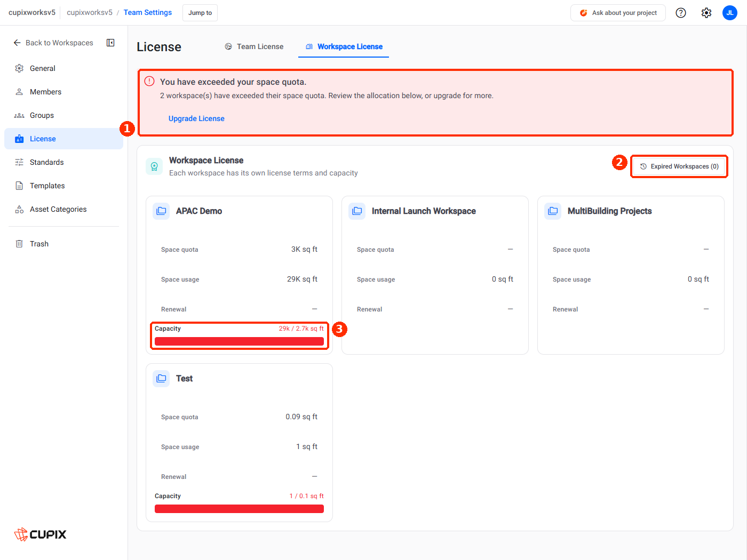Click Test workspace capacity progress bar
Image resolution: width=747 pixels, height=560 pixels.
pyautogui.click(x=239, y=509)
